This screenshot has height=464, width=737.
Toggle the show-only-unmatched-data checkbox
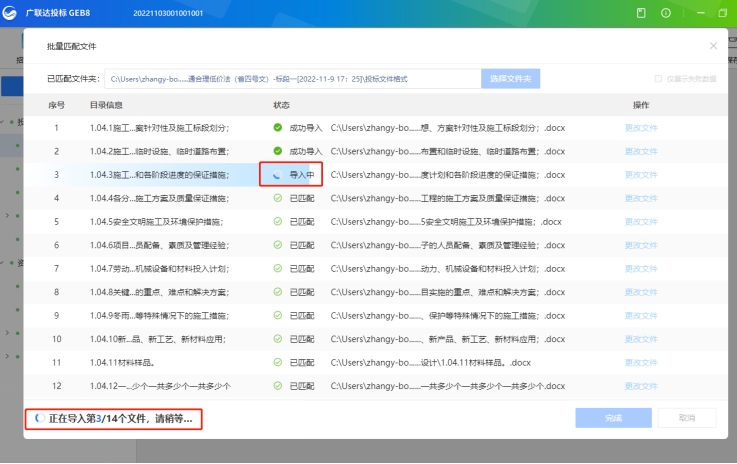coord(657,79)
